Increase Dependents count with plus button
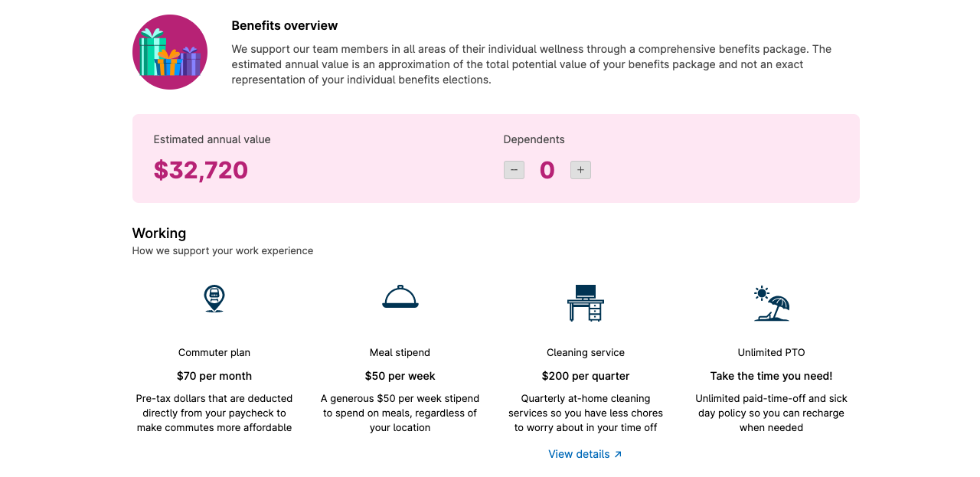Screen dimensions: 980x477 pyautogui.click(x=580, y=169)
